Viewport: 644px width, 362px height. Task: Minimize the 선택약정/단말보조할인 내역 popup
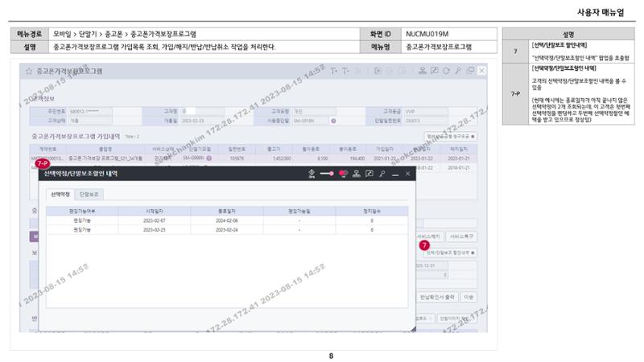[395, 175]
